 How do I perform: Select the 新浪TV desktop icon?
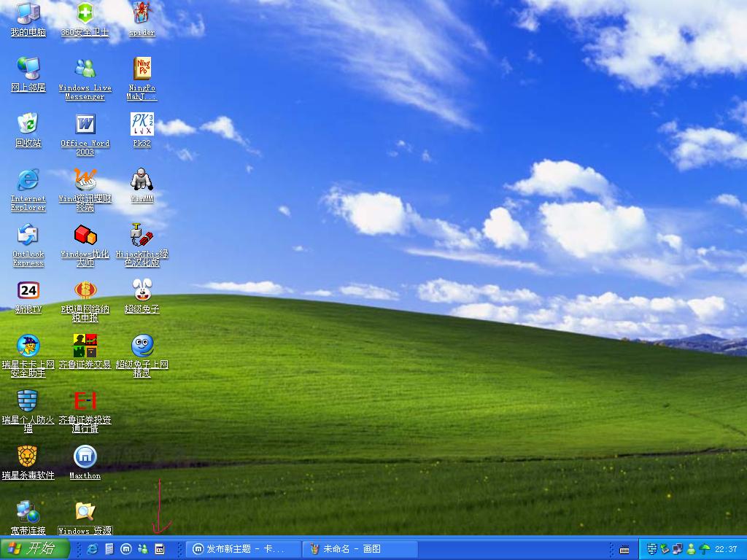(28, 290)
